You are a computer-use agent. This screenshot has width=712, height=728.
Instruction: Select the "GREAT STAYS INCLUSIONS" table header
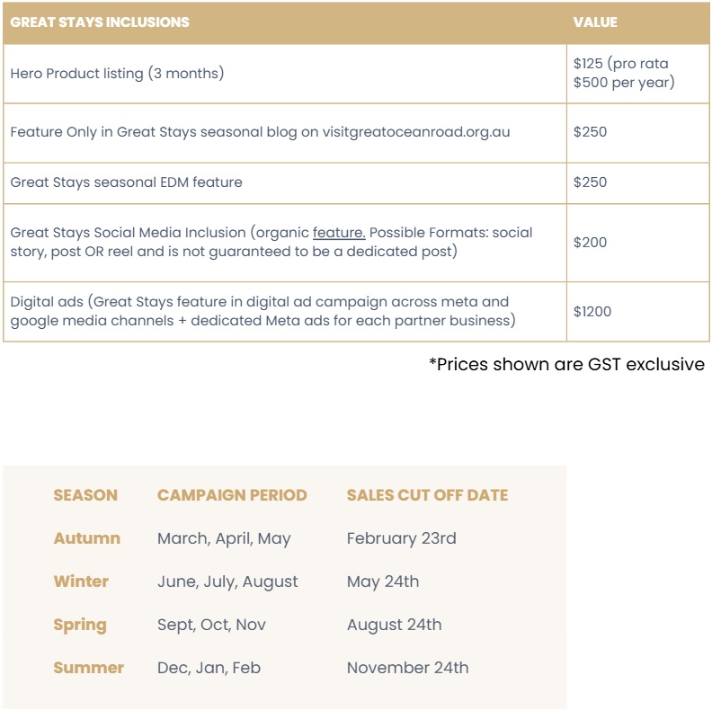(x=100, y=22)
